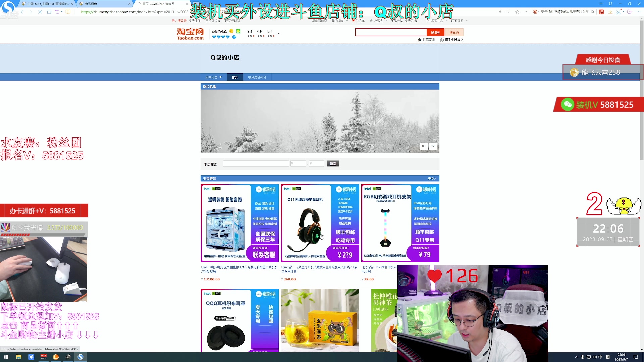Viewport: 644px width, 362px height.
Task: Select the 电竞装机外设 navigation tab
Action: (x=257, y=77)
